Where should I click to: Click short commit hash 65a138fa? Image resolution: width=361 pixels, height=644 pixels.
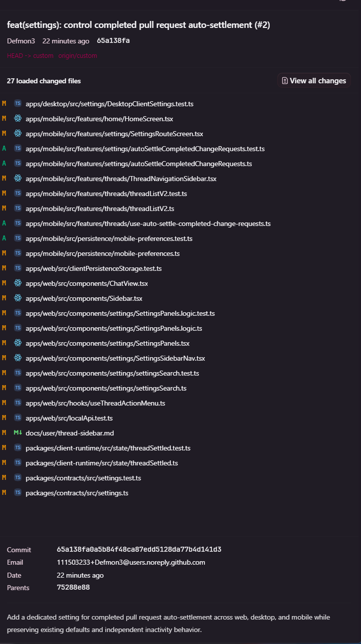tap(113, 41)
